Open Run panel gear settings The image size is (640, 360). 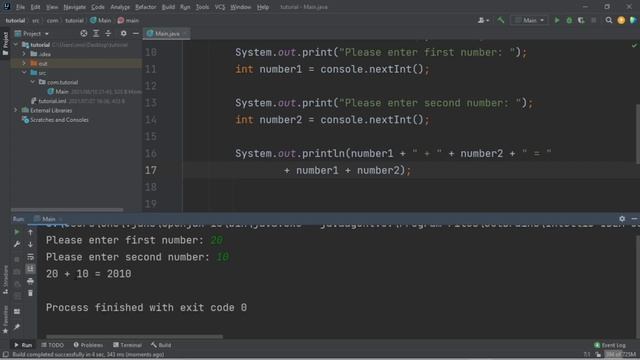point(622,219)
